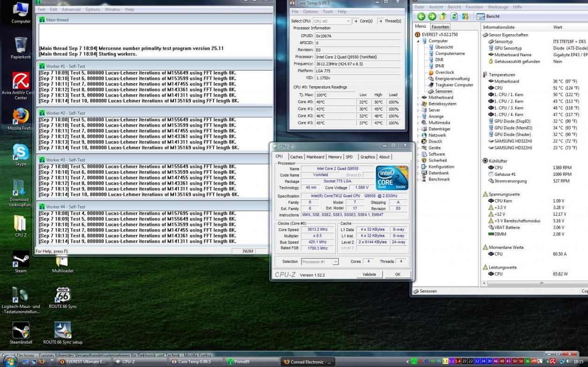588x367 pixels.
Task: Switch to SPD tab in CPU-Z
Action: [x=349, y=157]
